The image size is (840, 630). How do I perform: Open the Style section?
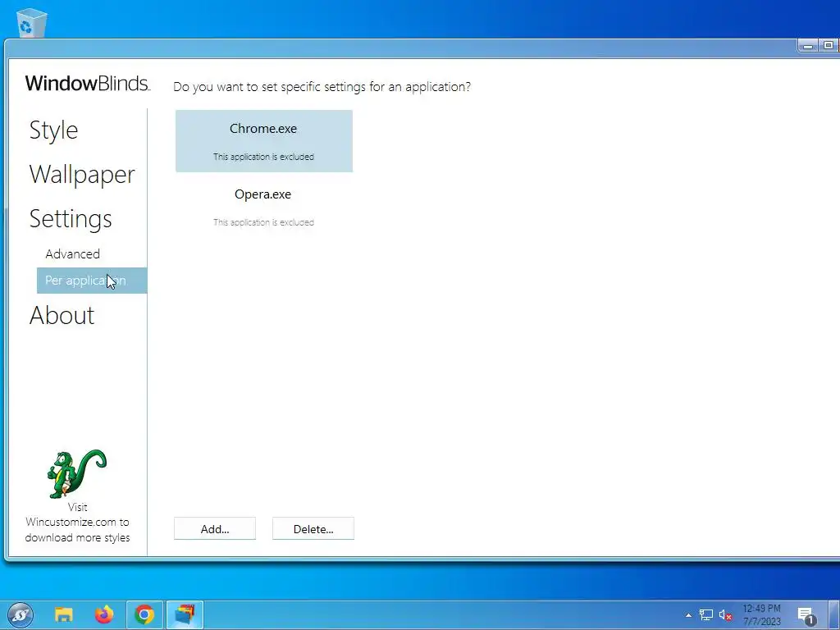(53, 130)
